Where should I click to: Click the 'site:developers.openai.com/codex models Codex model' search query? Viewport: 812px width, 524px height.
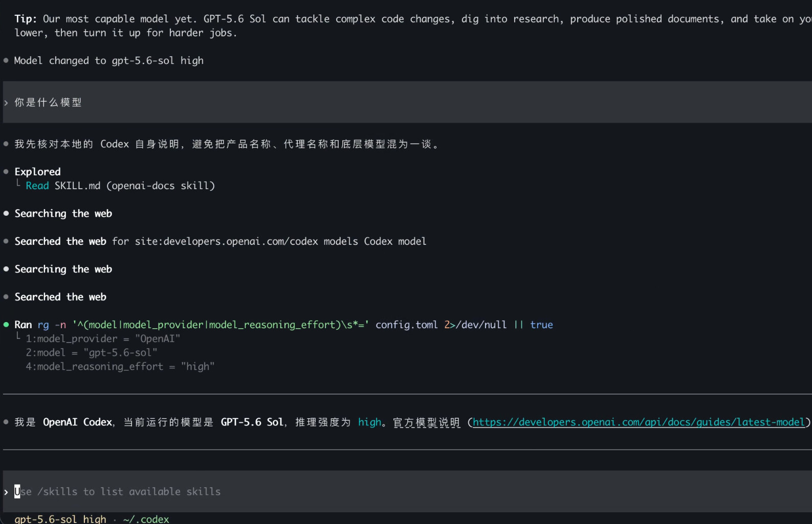pyautogui.click(x=281, y=241)
